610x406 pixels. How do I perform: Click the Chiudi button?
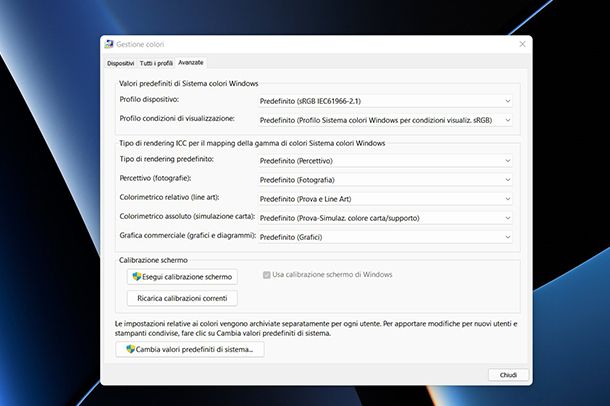[508, 375]
